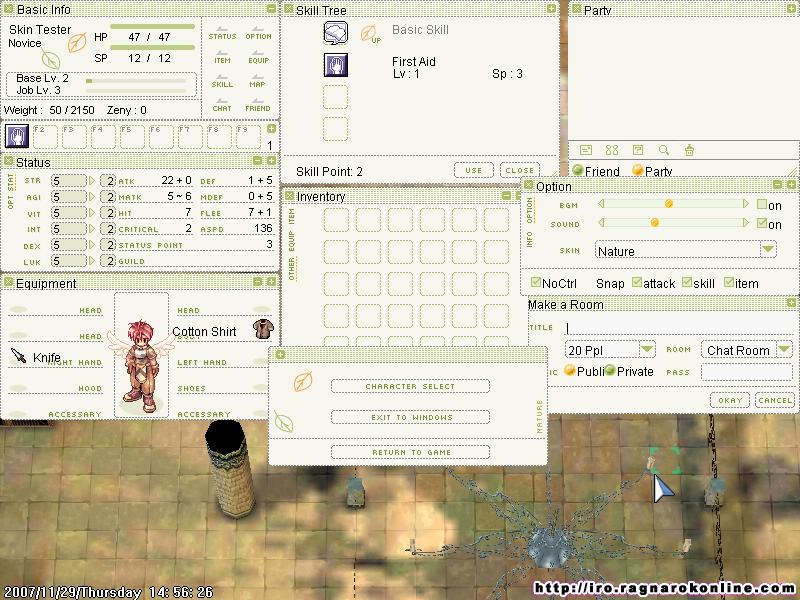800x600 pixels.
Task: Raise VIT with its arrow
Action: [92, 213]
